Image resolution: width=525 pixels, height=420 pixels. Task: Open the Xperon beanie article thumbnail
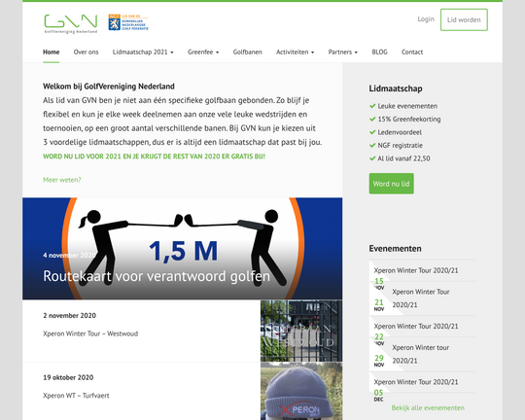click(x=301, y=391)
